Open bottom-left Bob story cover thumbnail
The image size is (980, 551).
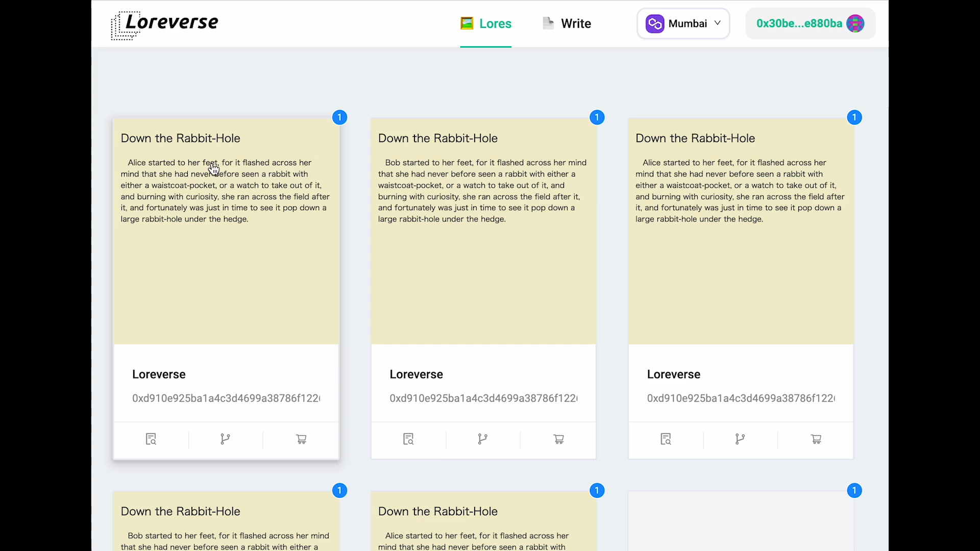tap(226, 521)
